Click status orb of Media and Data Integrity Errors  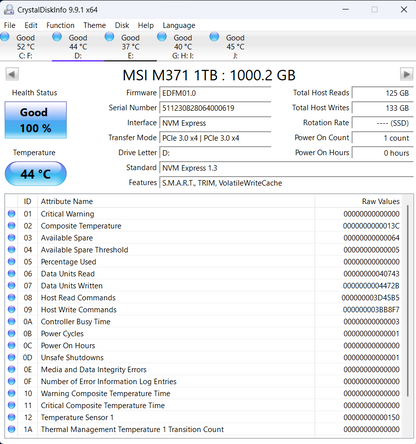[12, 369]
